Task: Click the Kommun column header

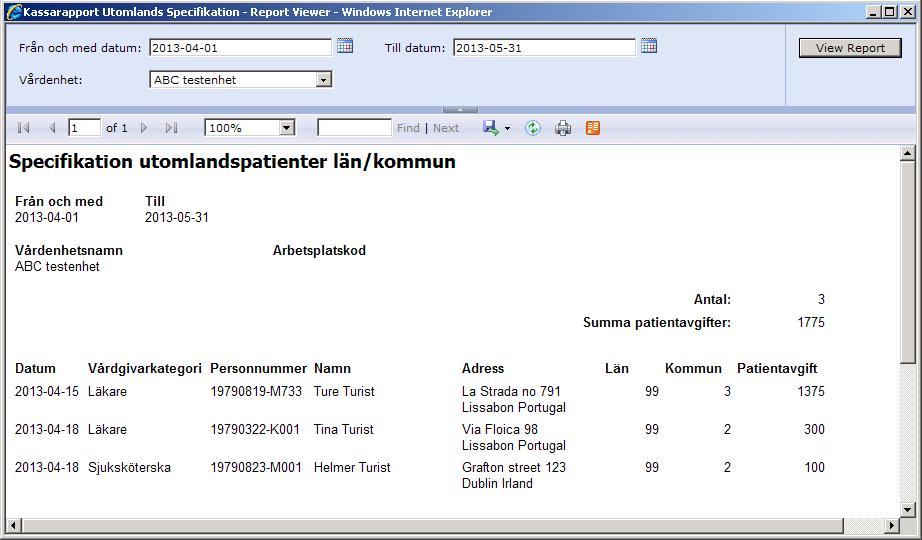Action: (693, 368)
